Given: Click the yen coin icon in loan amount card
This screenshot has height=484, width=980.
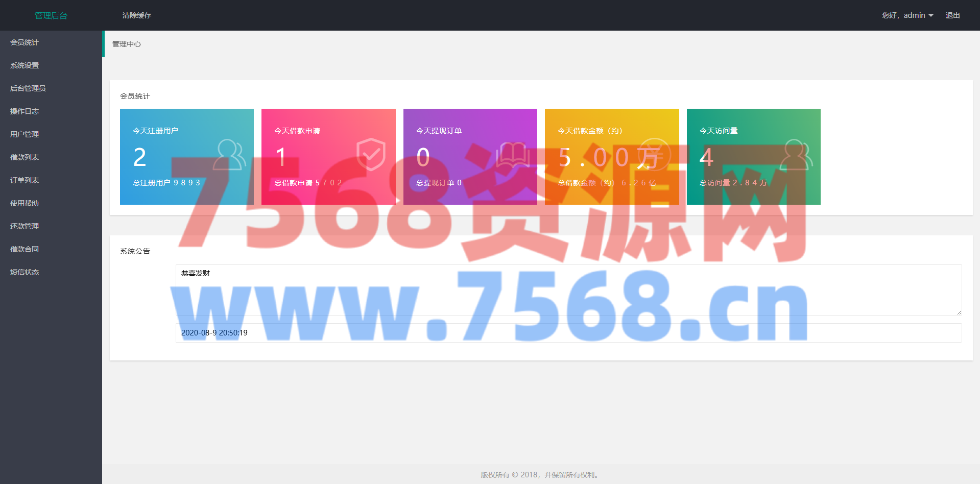Looking at the screenshot, I should [654, 154].
